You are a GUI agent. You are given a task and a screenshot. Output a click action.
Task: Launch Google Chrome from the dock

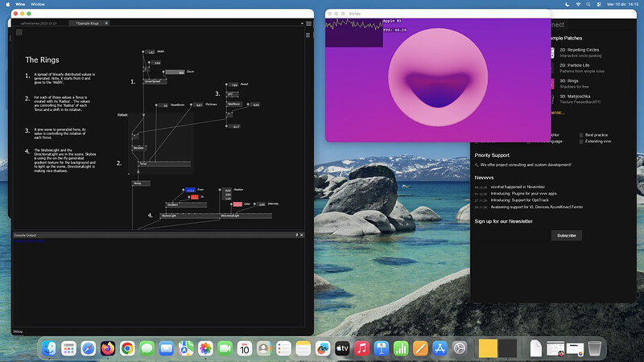127,348
